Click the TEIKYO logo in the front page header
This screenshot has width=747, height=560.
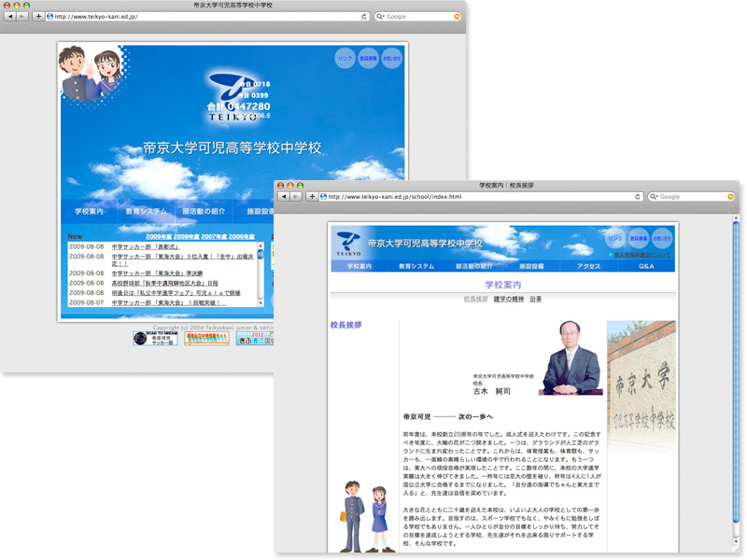(348, 243)
